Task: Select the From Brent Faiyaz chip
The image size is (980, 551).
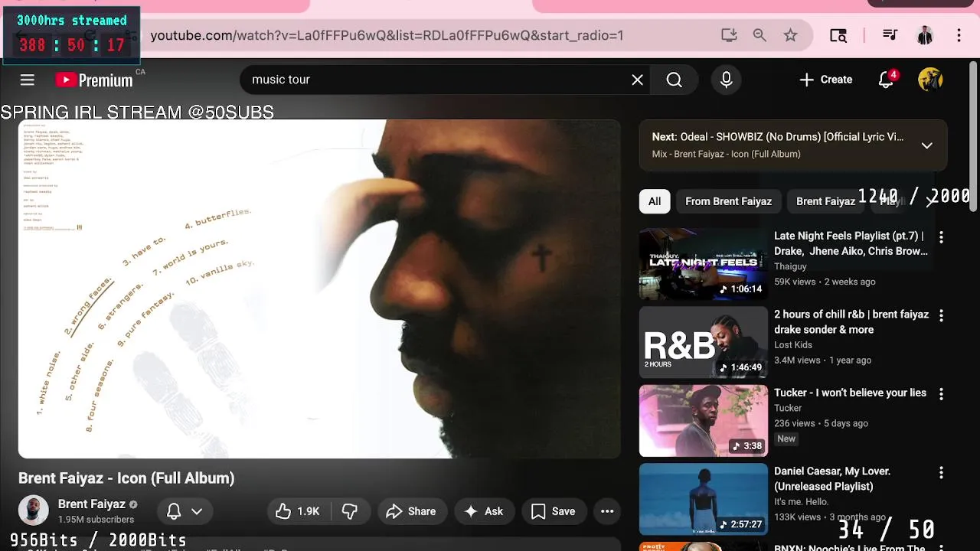Action: point(728,201)
